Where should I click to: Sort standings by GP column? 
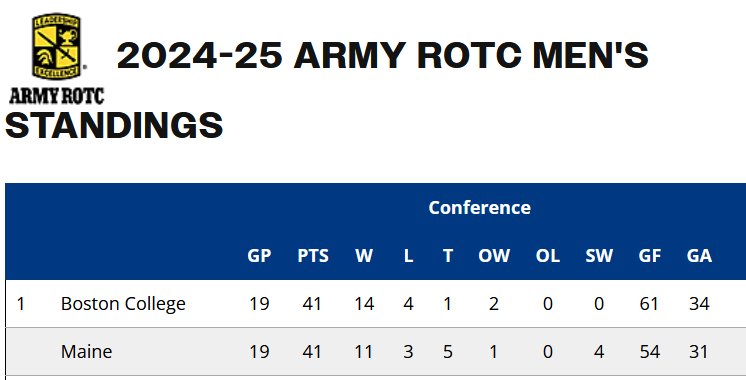(259, 255)
